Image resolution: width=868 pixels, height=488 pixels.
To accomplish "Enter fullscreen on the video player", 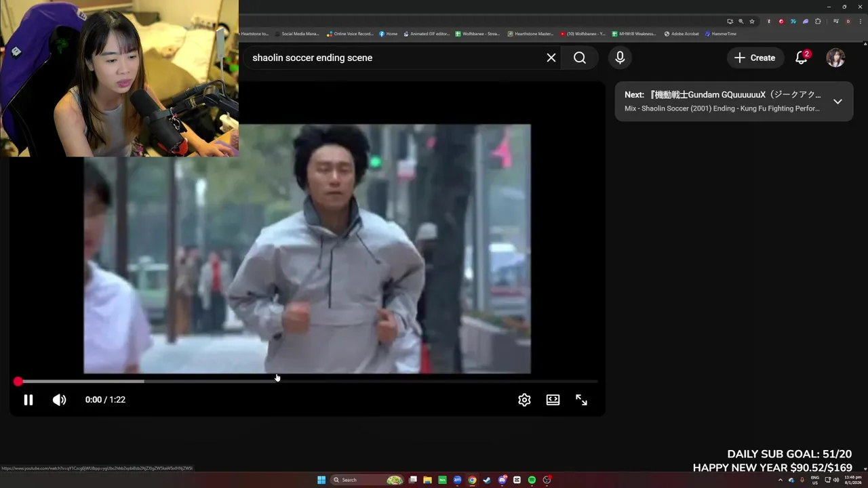I will [581, 400].
